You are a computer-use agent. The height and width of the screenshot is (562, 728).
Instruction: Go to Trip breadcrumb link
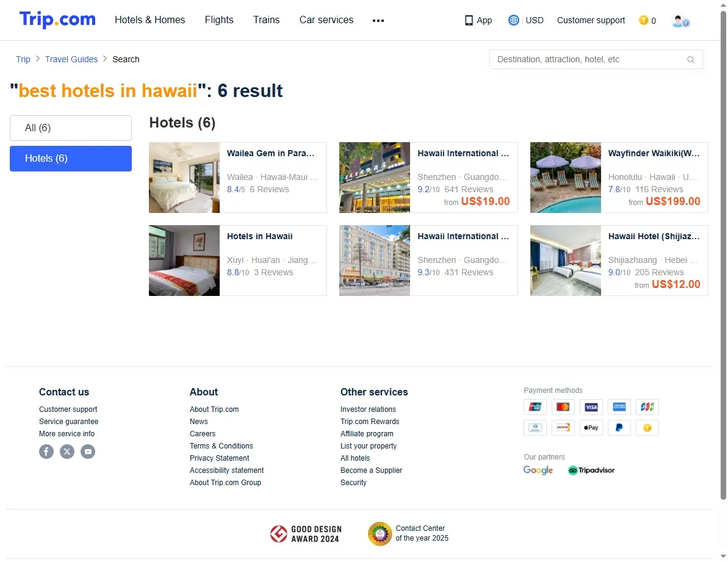click(x=23, y=59)
